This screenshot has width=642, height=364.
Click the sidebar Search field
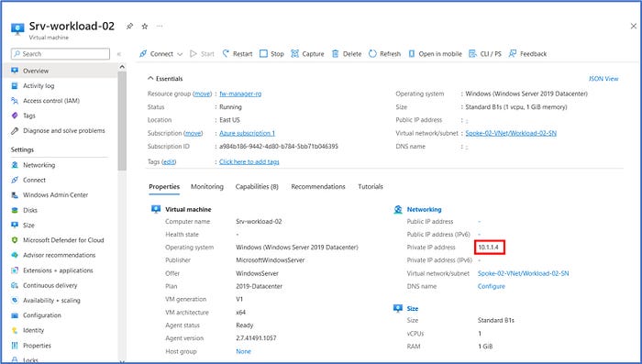[x=61, y=54]
